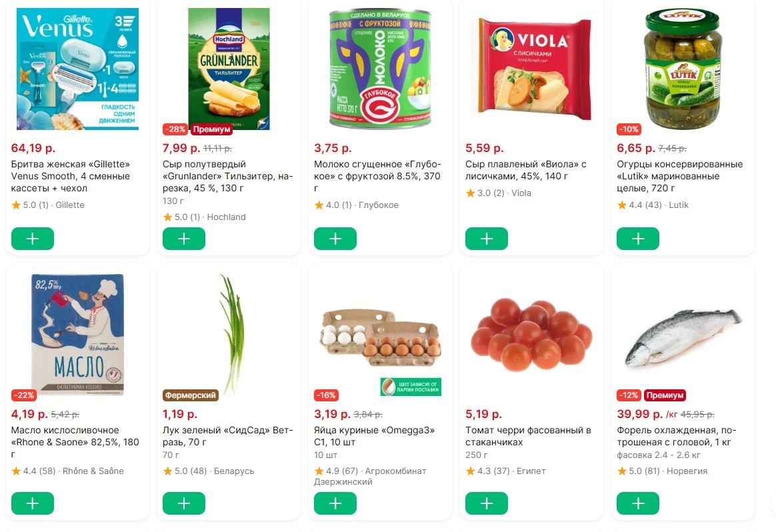
Task: Add Glubokoe condensed milk to cart
Action: pos(335,238)
